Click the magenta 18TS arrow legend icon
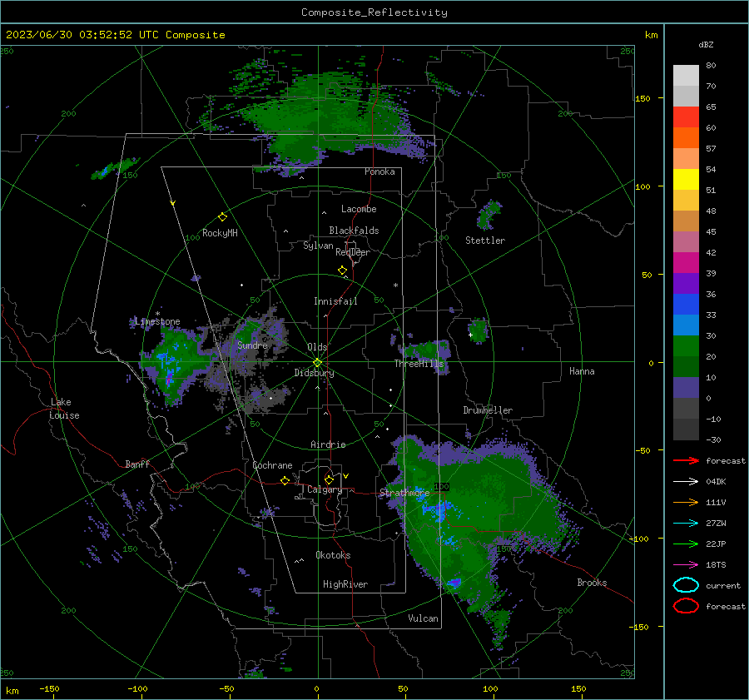Screen dimensions: 749x700 coord(686,565)
